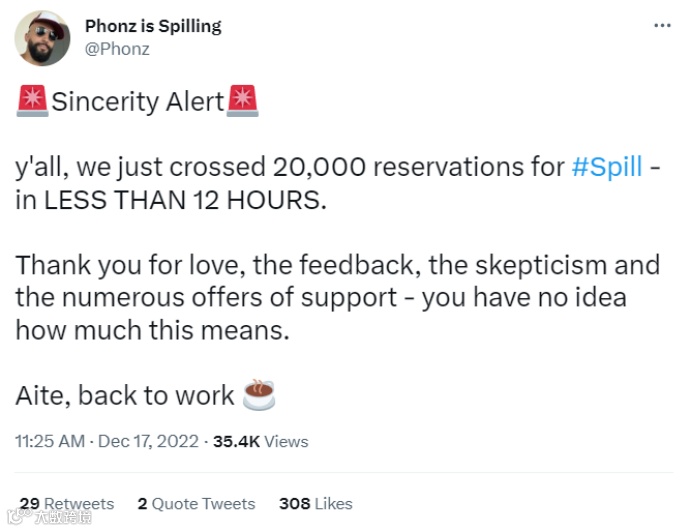The width and height of the screenshot is (692, 531).
Task: Open the 2 Quote Tweets list
Action: 196,503
